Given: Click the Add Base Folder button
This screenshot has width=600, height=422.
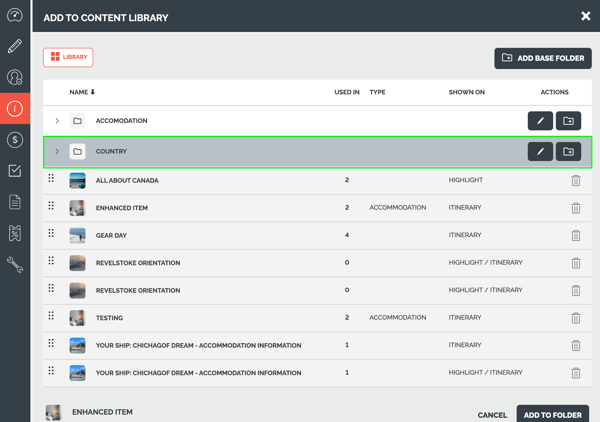Looking at the screenshot, I should tap(542, 58).
